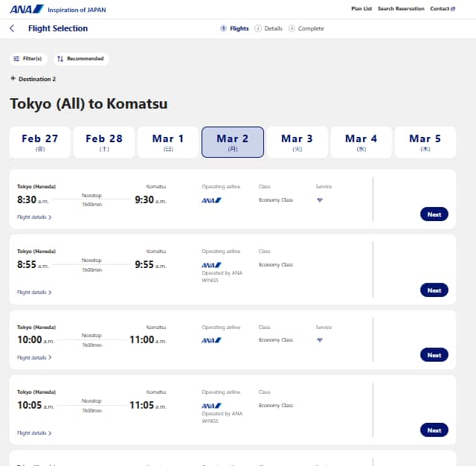Viewport: 476px width, 466px height.
Task: Open the Filter(s) options
Action: pyautogui.click(x=29, y=59)
